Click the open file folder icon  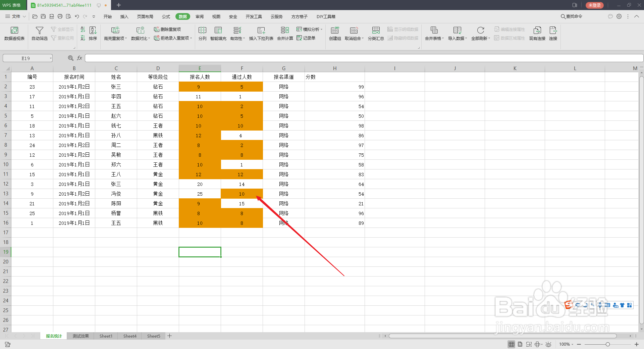[x=35, y=16]
